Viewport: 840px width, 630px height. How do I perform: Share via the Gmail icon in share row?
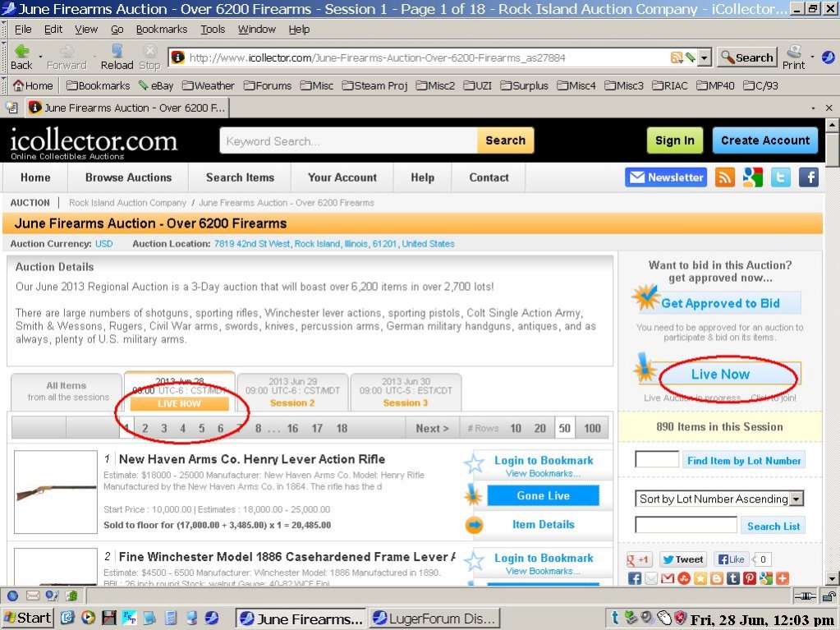tap(668, 578)
